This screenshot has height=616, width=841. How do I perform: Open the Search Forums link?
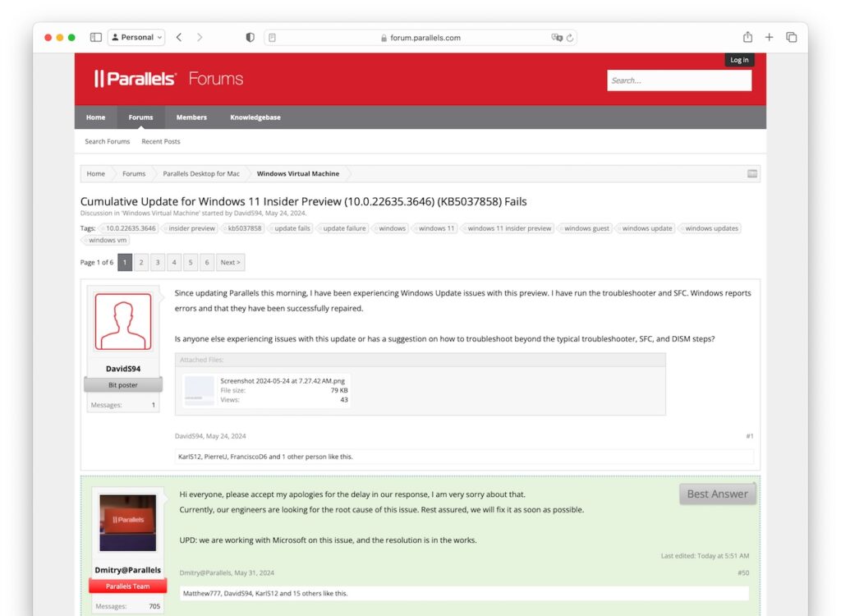coord(107,141)
